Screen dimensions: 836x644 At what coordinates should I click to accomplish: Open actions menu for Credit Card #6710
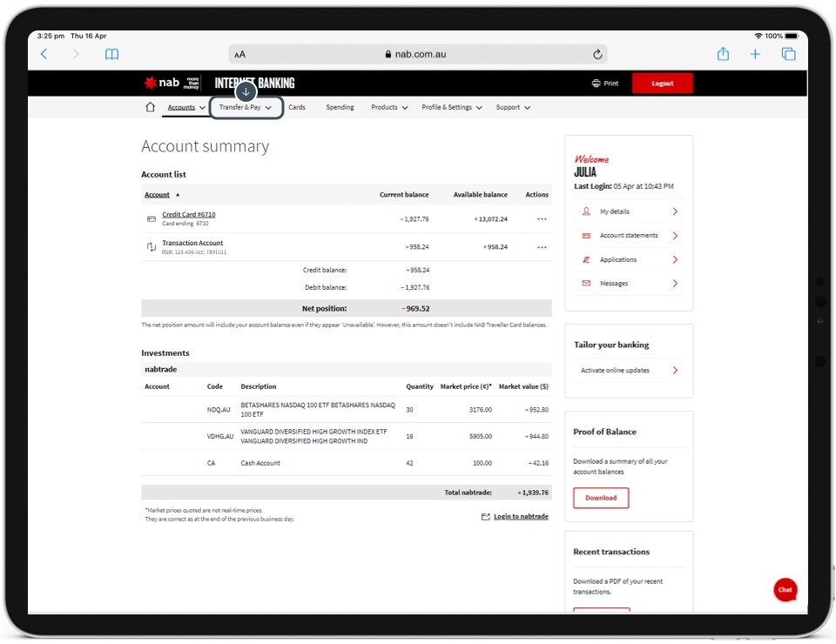click(542, 219)
